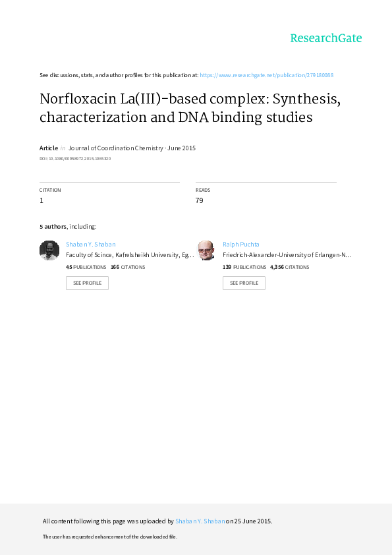The image size is (392, 555).
Task: Open the researchgate.net publication URL link
Action: coord(266,75)
